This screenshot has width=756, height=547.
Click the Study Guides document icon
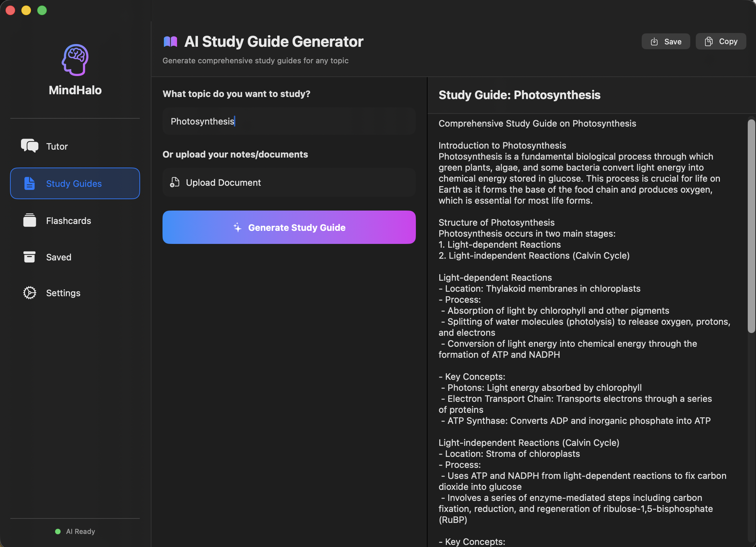pos(30,183)
